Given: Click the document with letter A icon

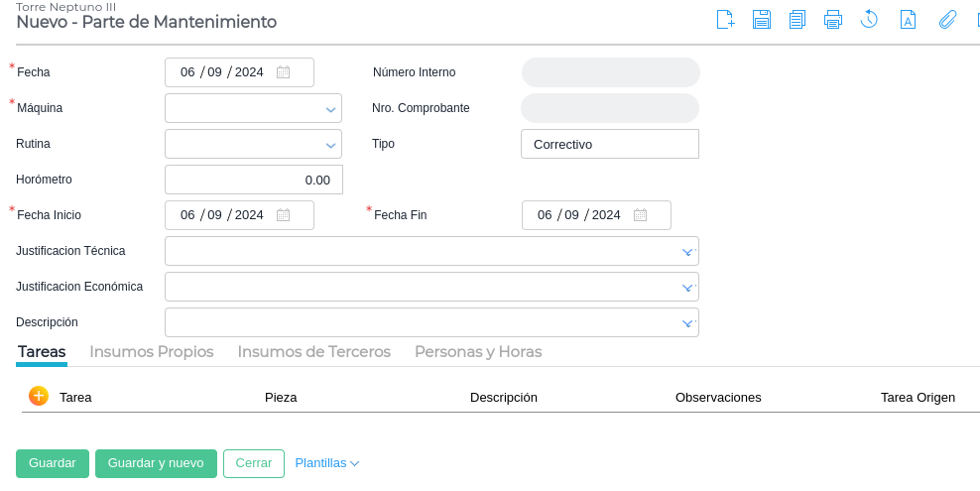Looking at the screenshot, I should point(908,20).
